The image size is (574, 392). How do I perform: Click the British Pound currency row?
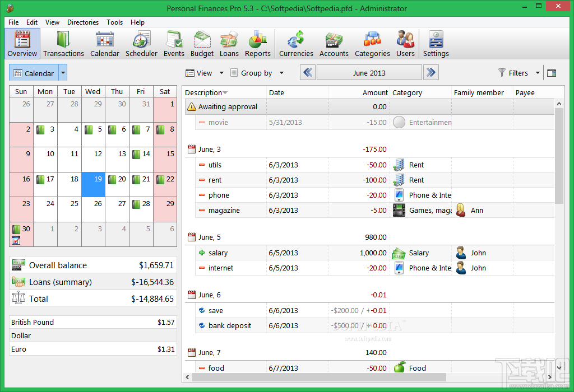click(93, 322)
